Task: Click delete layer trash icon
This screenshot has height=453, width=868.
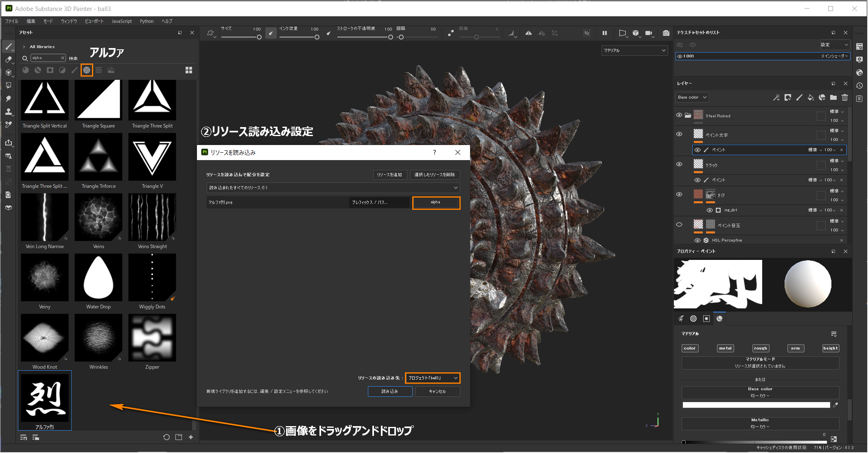Action: click(845, 97)
